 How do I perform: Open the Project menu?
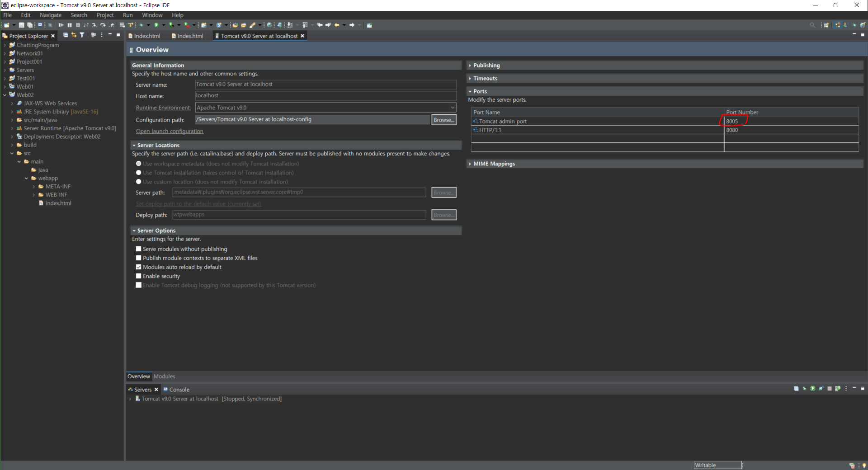(105, 15)
